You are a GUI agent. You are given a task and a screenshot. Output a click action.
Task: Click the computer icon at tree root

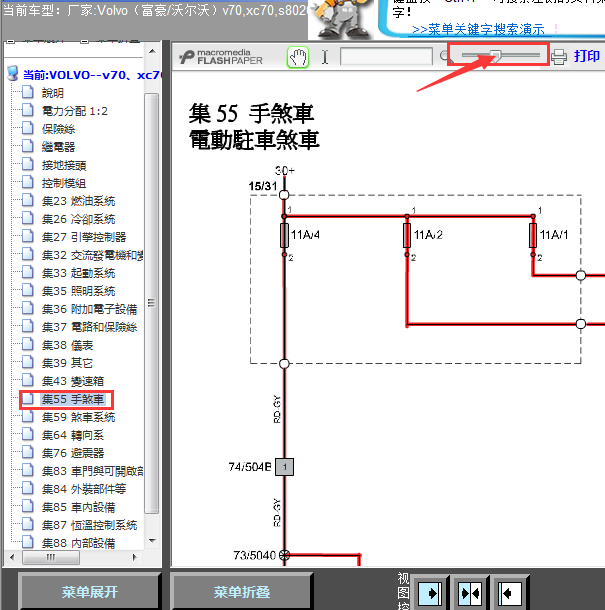(13, 74)
